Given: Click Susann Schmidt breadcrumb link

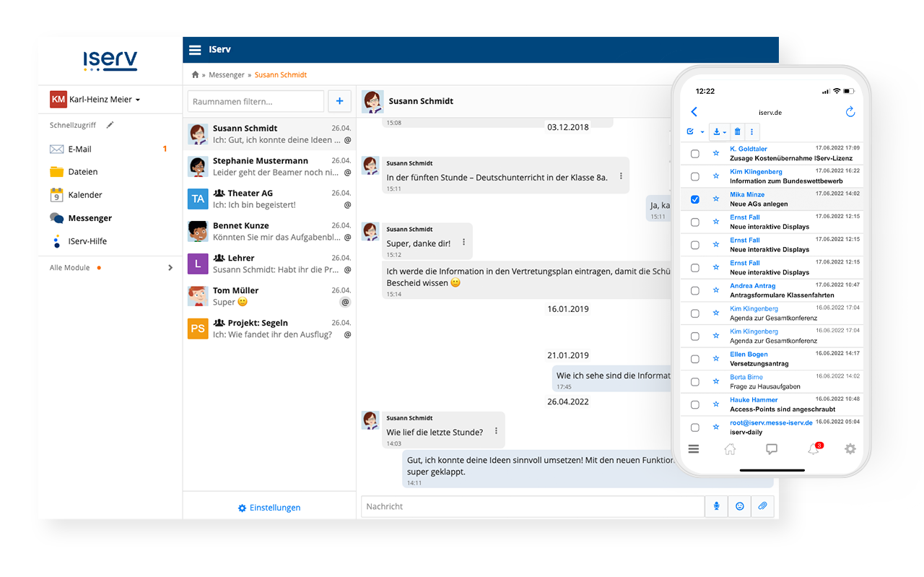Looking at the screenshot, I should [281, 75].
